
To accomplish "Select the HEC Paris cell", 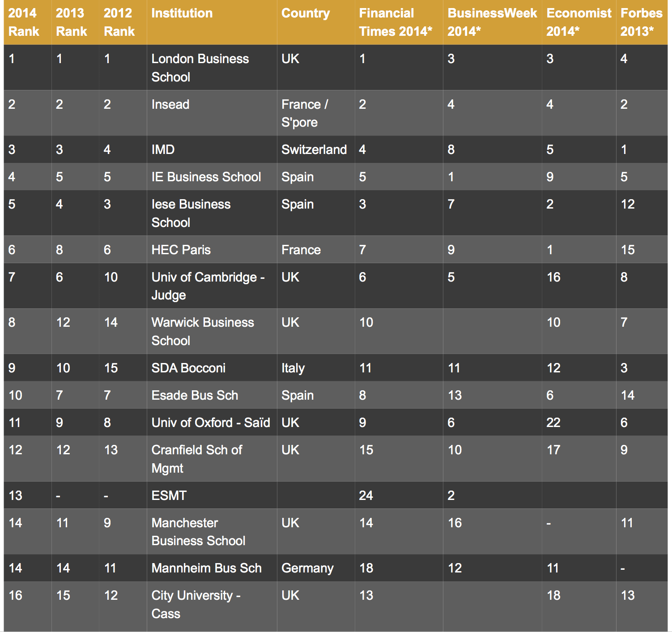I will [x=212, y=250].
